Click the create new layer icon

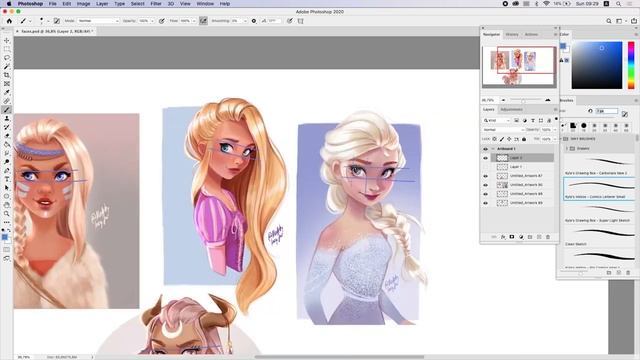click(539, 237)
